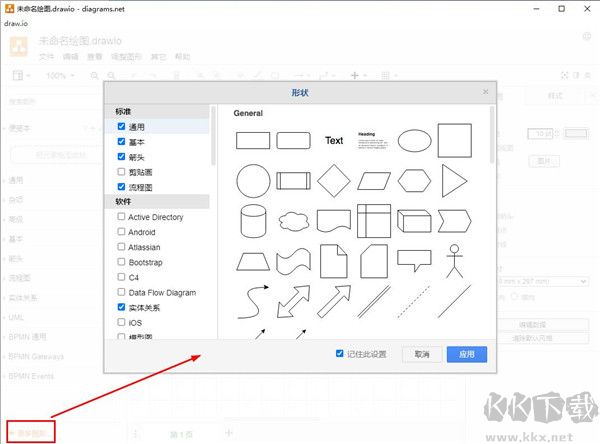
Task: Open the 帮助 menu
Action: 183,57
